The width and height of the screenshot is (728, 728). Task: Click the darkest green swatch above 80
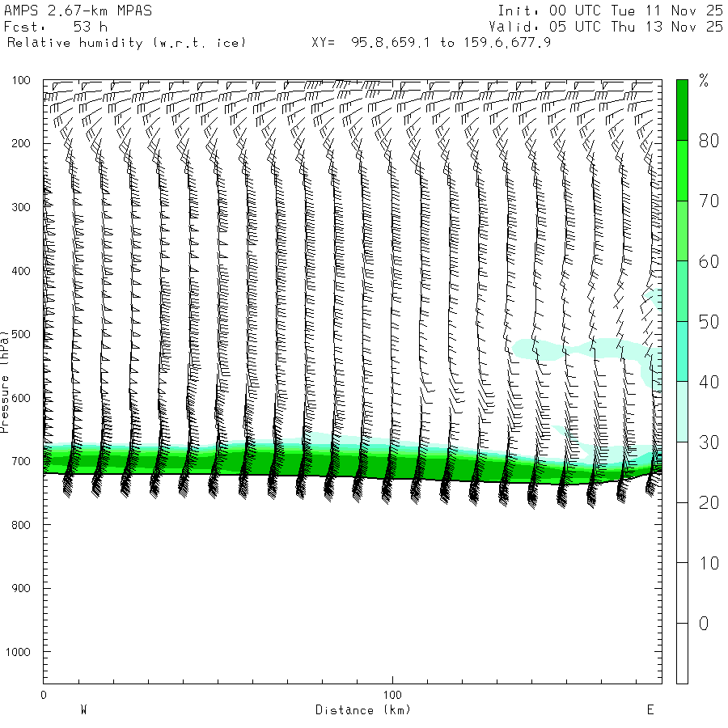pos(682,110)
